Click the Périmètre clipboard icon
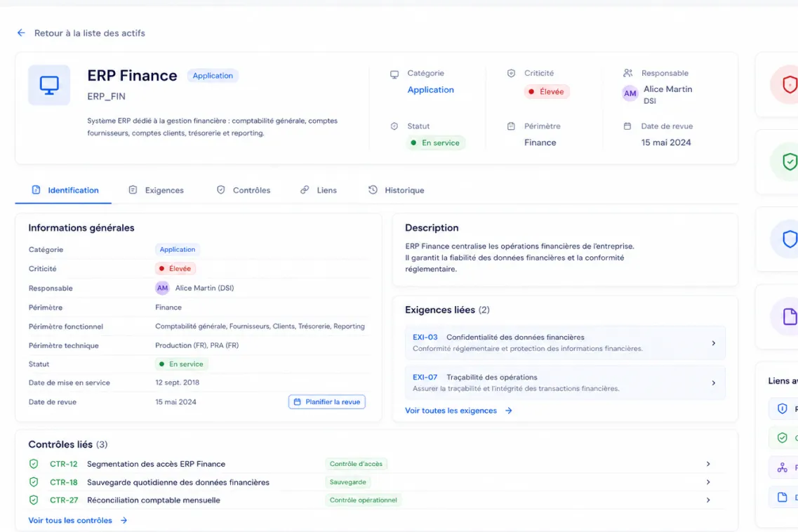Image resolution: width=798 pixels, height=532 pixels. (511, 126)
